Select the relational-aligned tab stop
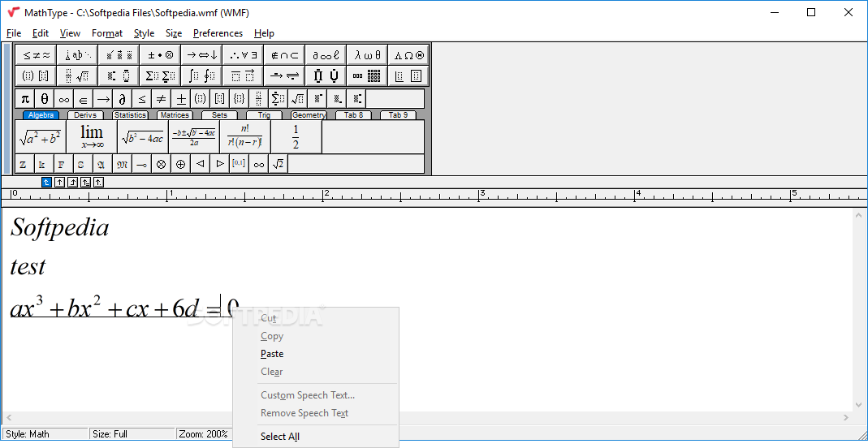868x448 pixels. (85, 182)
